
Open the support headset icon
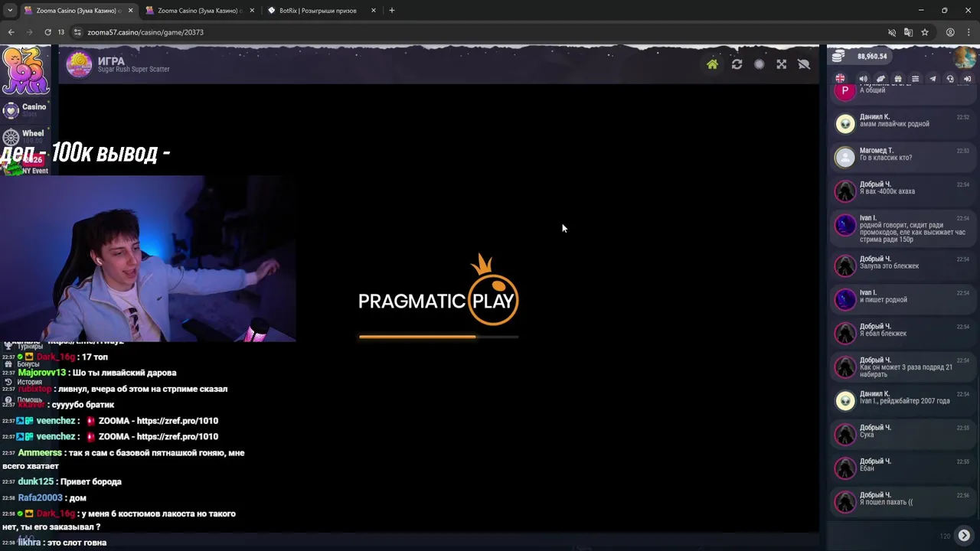coord(950,79)
